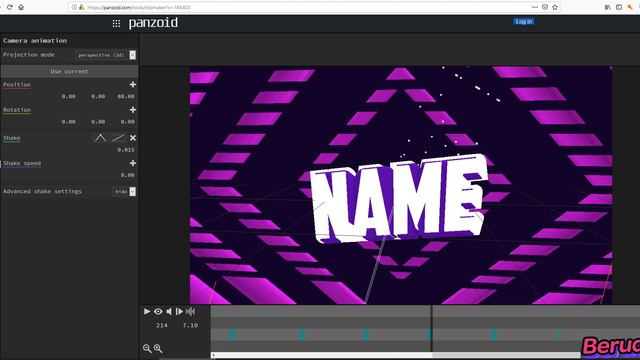
Task: Bookmark this page with the star icon
Action: [x=555, y=7]
